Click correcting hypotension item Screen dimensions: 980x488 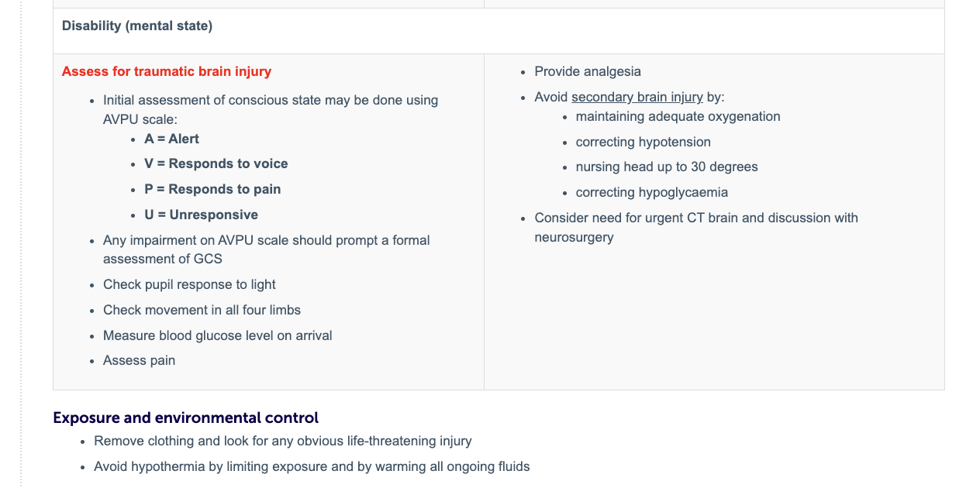coord(644,142)
